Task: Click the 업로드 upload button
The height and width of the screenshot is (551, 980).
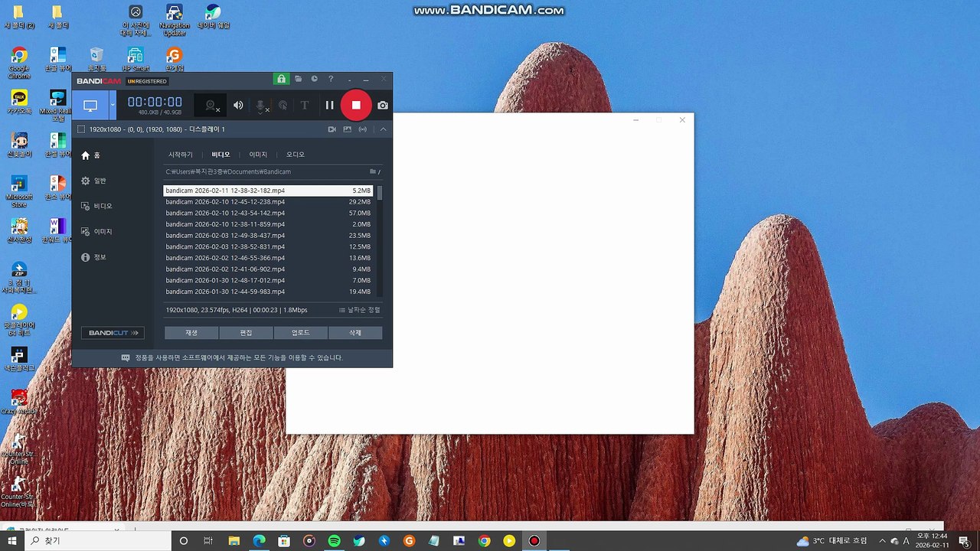Action: pos(301,333)
